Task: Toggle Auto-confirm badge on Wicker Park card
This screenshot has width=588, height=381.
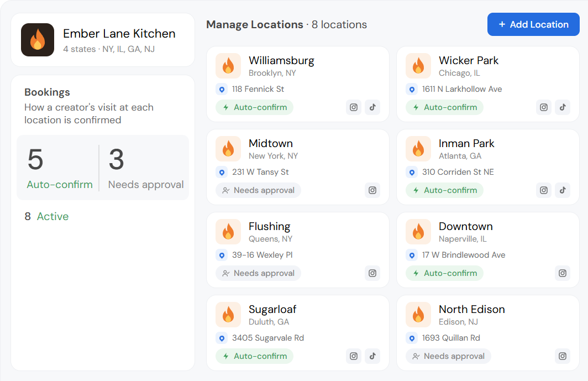Action: click(x=445, y=107)
